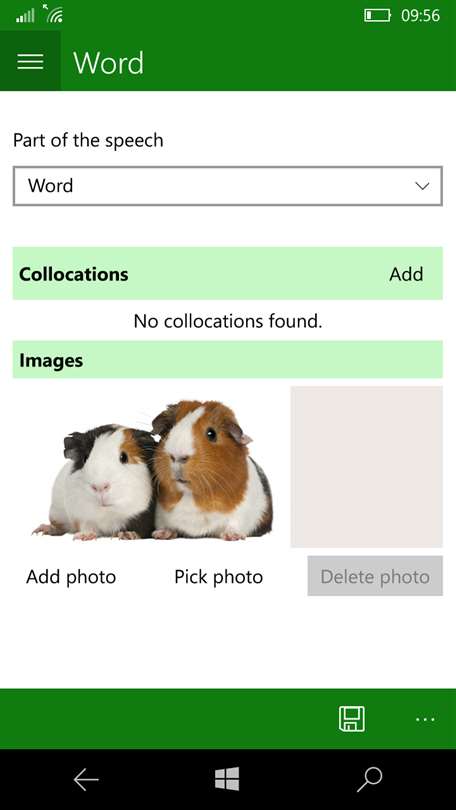
Task: Tap the Images section header
Action: 228,360
